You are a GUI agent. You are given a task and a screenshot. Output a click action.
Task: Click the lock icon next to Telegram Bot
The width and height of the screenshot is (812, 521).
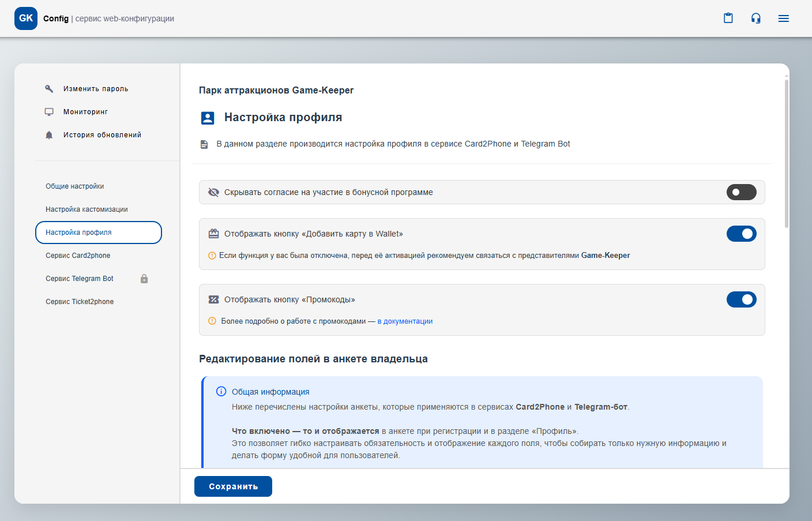(x=144, y=279)
